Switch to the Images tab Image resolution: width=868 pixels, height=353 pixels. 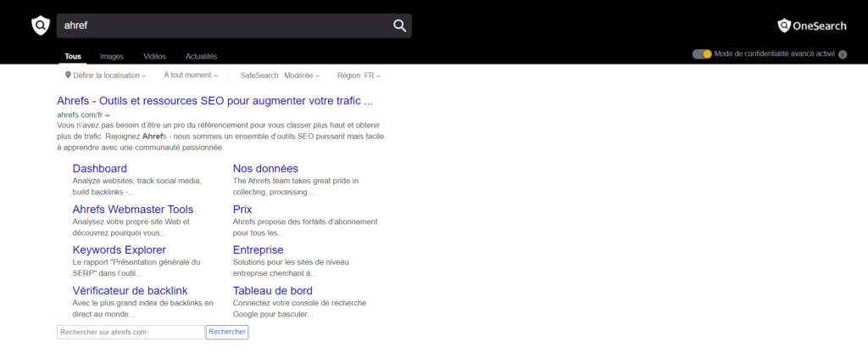112,56
